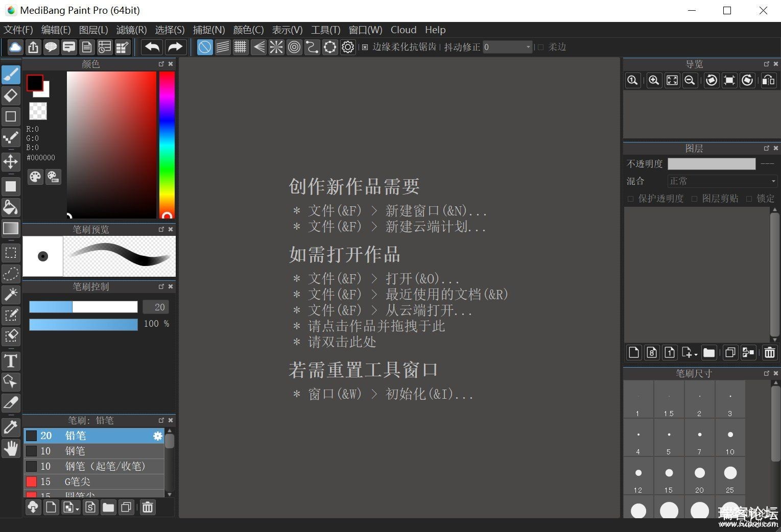Image resolution: width=781 pixels, height=532 pixels.
Task: Pick the Hand pan tool
Action: [x=11, y=448]
